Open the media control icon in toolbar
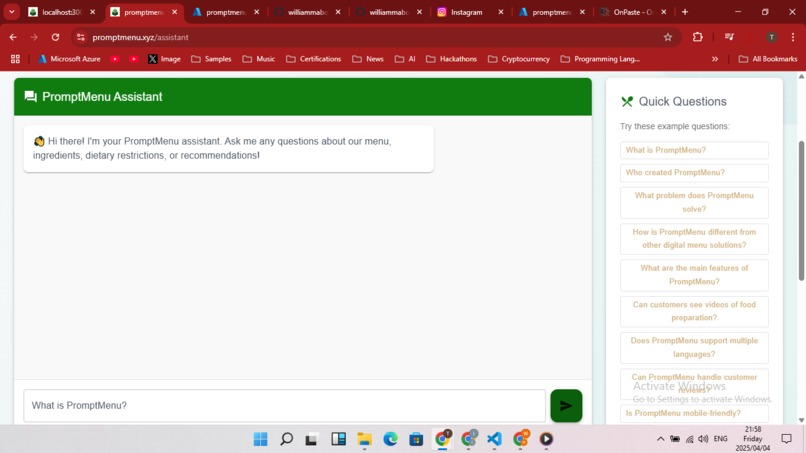806x453 pixels. pos(729,37)
